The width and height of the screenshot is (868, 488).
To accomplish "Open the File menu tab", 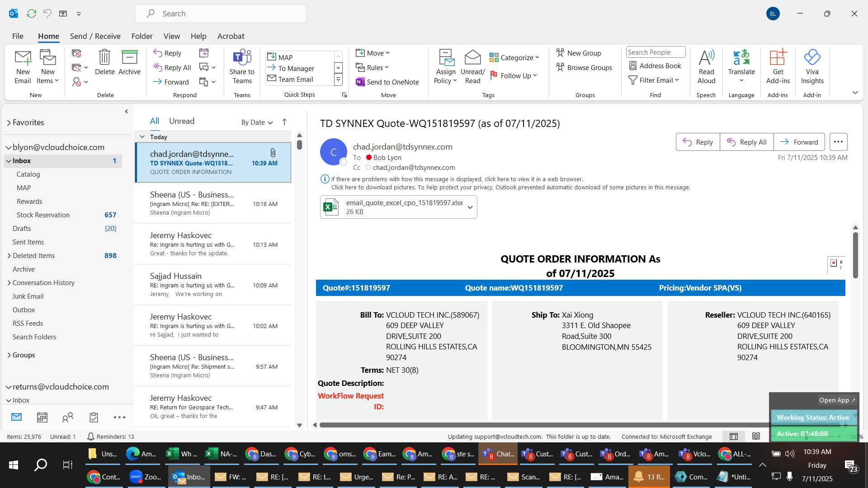I will click(x=18, y=36).
